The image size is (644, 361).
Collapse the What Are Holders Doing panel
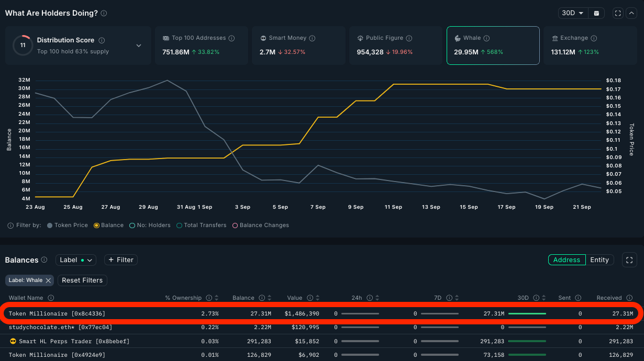pos(631,13)
